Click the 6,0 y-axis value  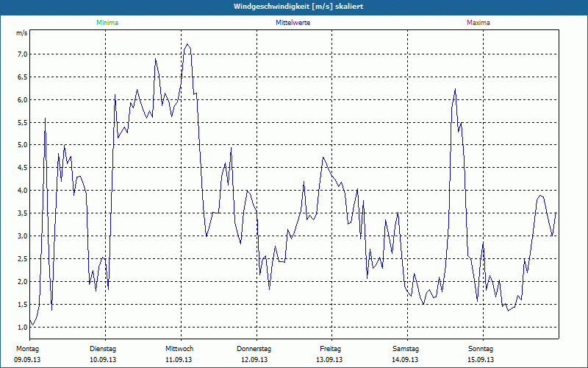(x=23, y=100)
